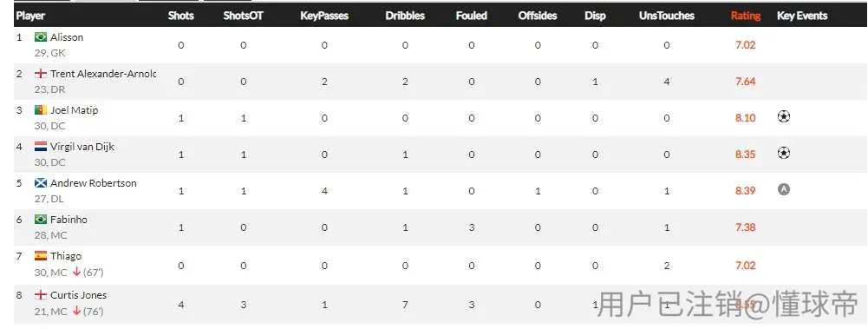Open Trent Alexander-Arnold's player link

point(103,74)
